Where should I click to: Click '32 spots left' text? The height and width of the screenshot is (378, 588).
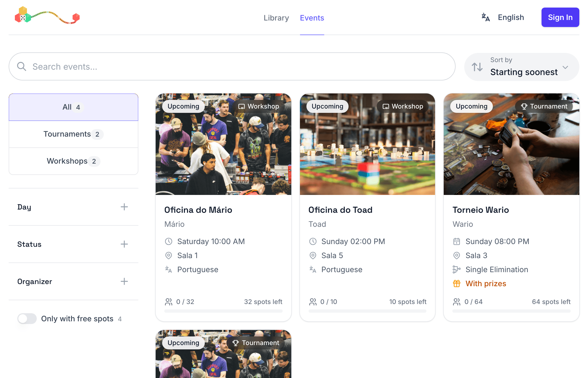263,302
